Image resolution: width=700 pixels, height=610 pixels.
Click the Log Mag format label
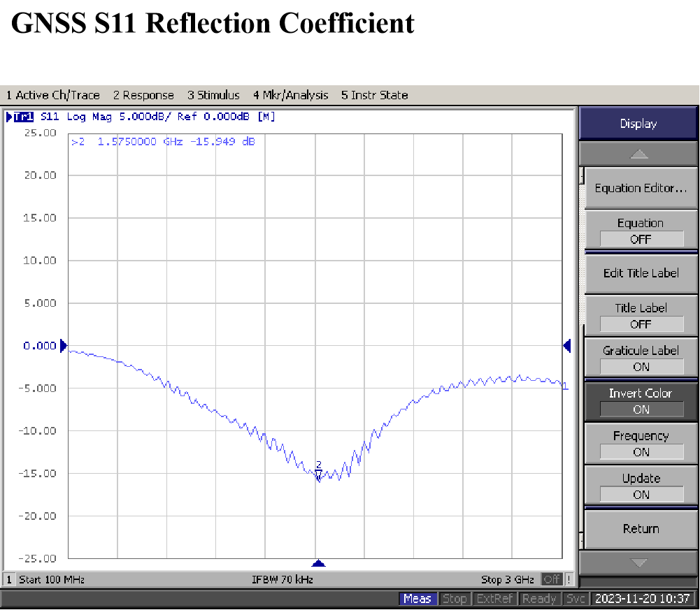tap(90, 117)
